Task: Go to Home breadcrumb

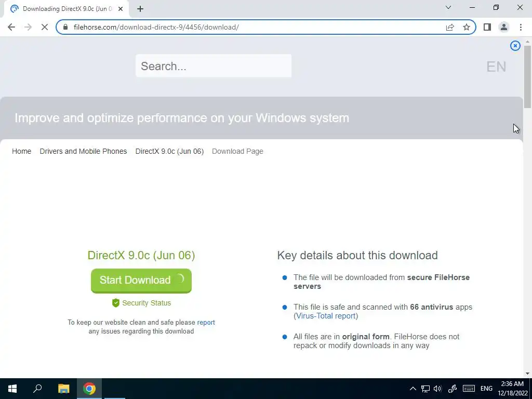Action: coord(21,151)
